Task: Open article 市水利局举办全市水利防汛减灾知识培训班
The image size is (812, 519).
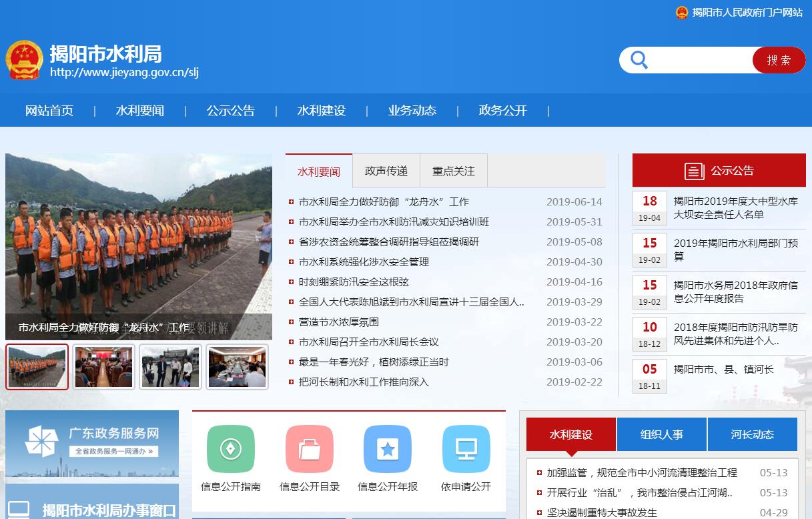Action: point(394,222)
